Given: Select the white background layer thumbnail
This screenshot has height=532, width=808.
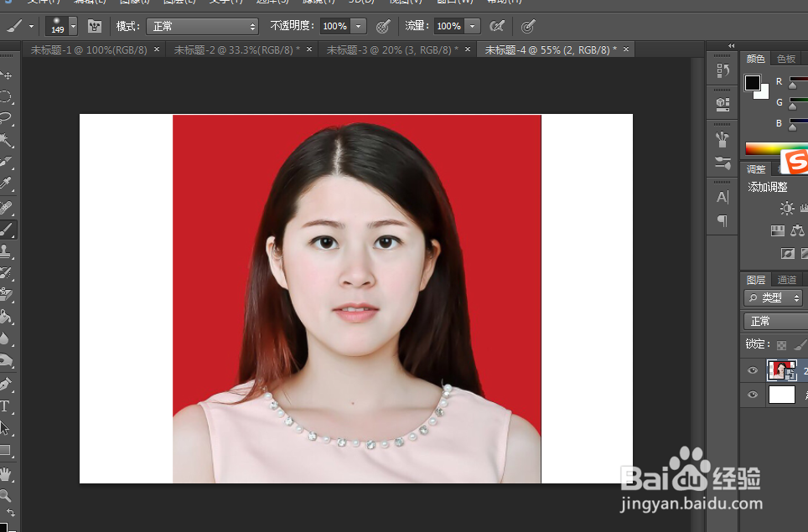Looking at the screenshot, I should pos(782,395).
